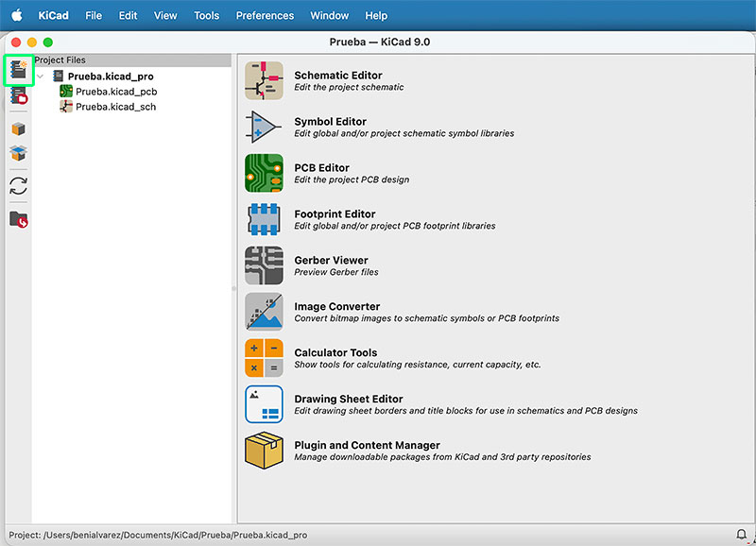
Task: Open the Gerber Viewer icon
Action: point(264,265)
